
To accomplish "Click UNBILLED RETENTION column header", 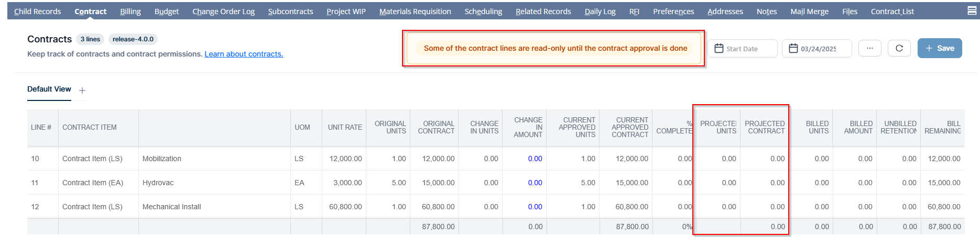I will pos(898,127).
